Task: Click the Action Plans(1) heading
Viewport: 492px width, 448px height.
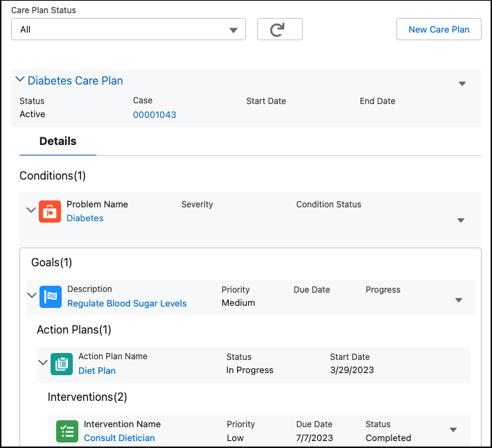Action: 73,329
